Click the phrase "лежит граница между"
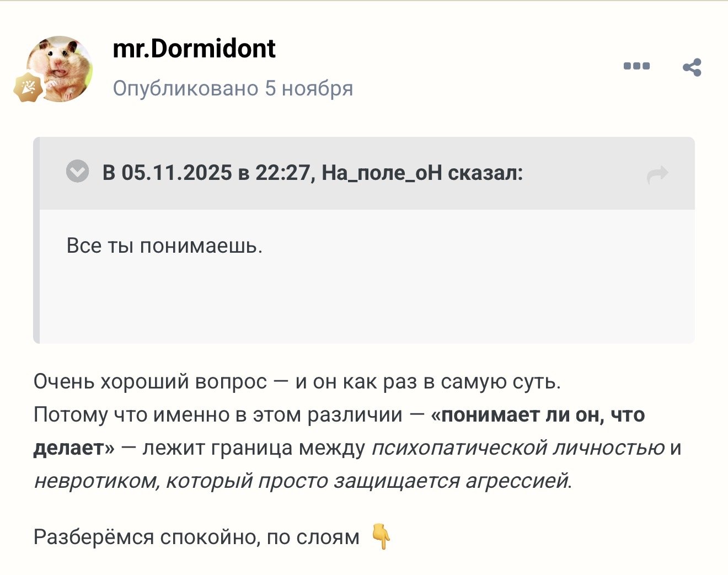Screen dimensions: 728x575 pyautogui.click(x=254, y=448)
